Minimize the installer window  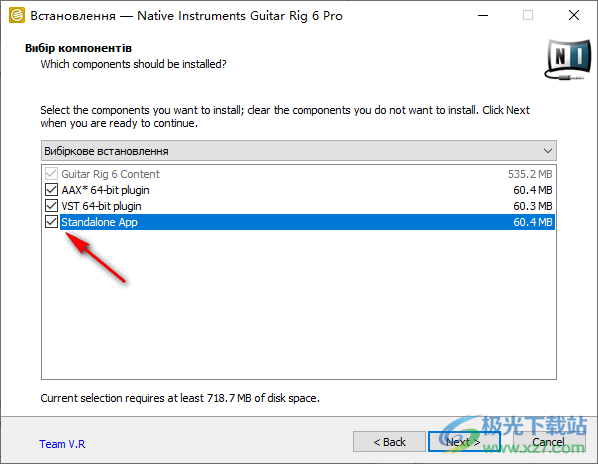[x=483, y=16]
